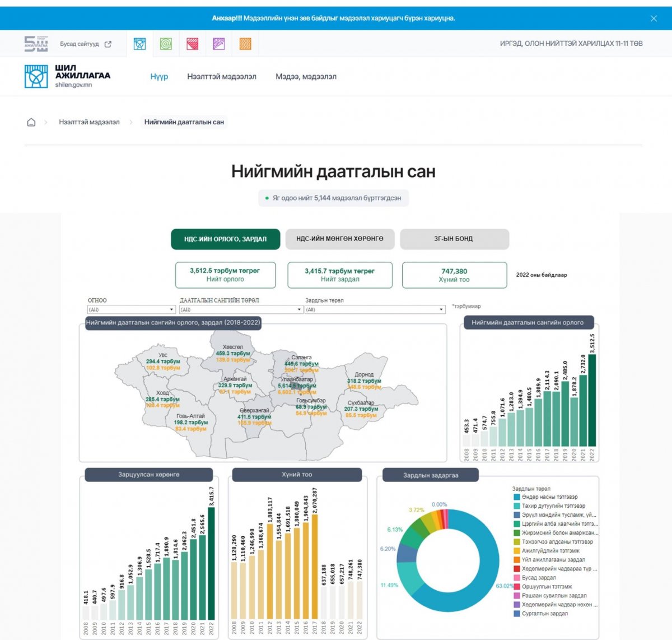
Task: Switch to НДС-ИЙН МӨНГӨН ХӨРӨНГӨ tab
Action: coord(340,239)
